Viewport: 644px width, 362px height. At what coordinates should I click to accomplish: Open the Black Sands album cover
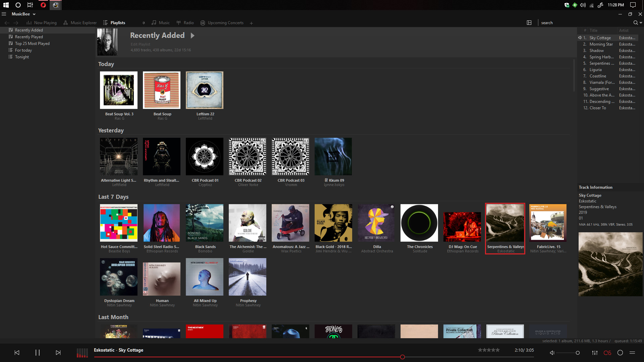point(205,223)
